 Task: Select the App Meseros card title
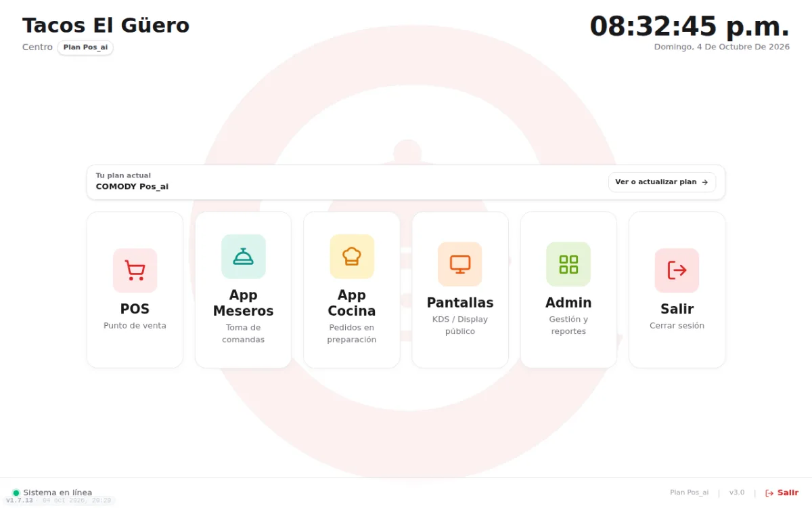244,303
